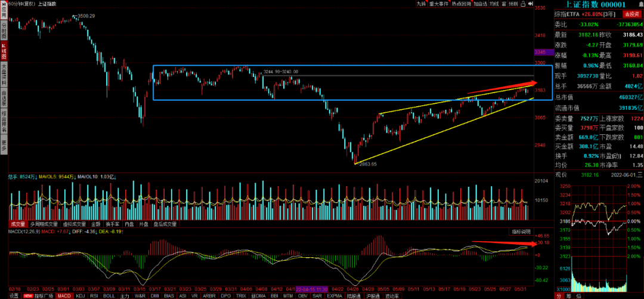Click the 设置 settings button in the bottom bar
Viewport: 644px width, 299px height.
(14, 295)
